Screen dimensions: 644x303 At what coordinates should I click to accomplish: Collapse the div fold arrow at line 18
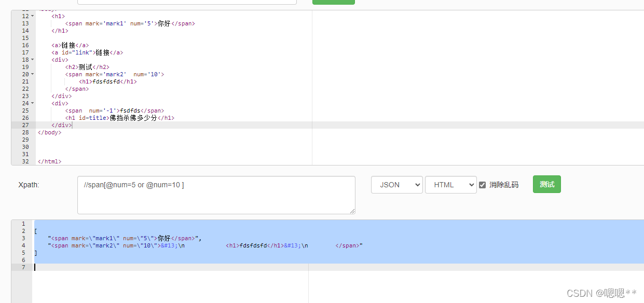point(33,60)
